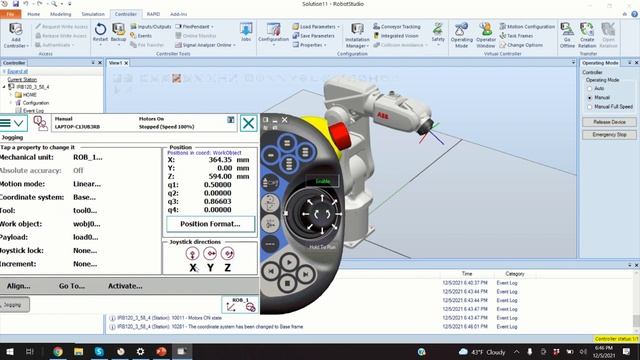Expand the HOME tree node
640x360 pixels.
(11, 95)
